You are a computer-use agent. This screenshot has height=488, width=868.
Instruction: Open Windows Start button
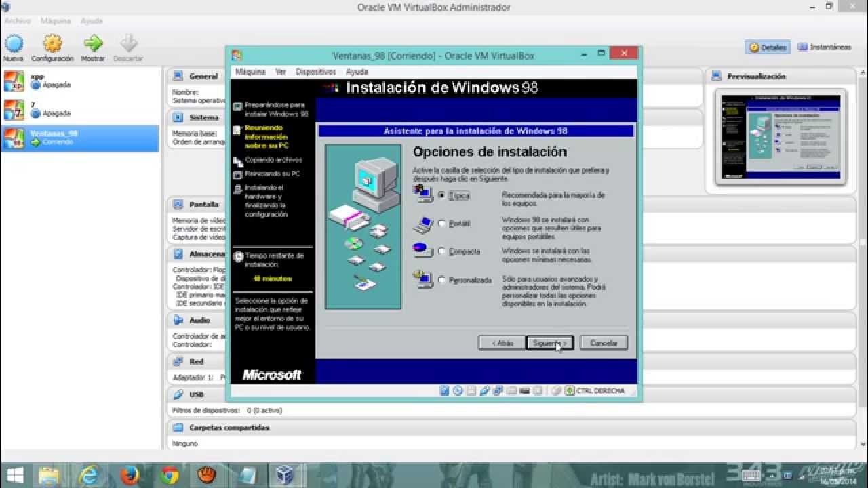point(15,475)
